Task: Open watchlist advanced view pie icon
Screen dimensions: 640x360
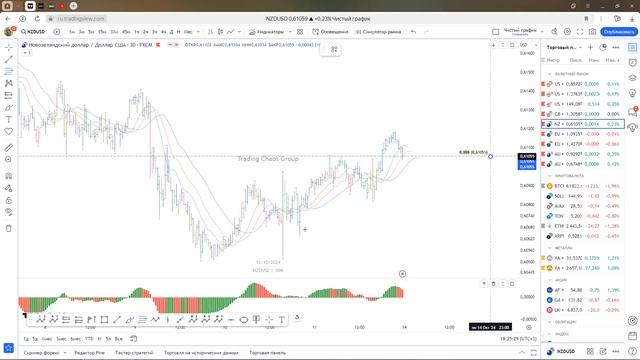Action: tap(603, 47)
